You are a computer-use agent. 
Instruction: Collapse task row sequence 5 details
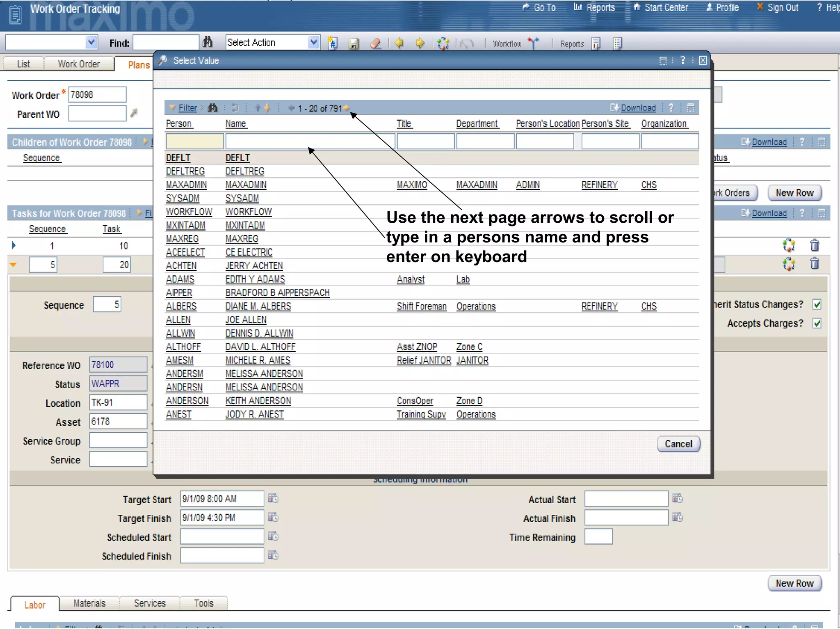tap(14, 265)
